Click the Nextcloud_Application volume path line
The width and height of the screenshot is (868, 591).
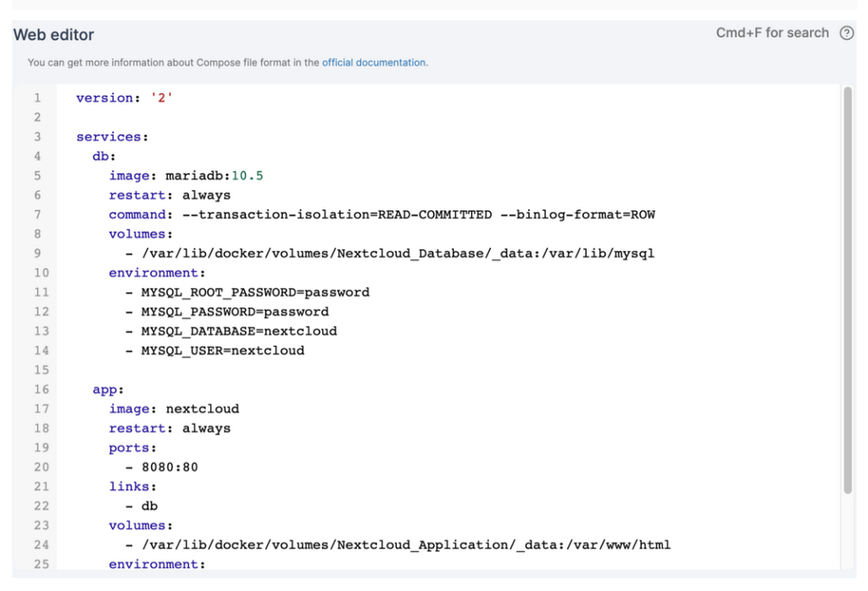[x=398, y=544]
